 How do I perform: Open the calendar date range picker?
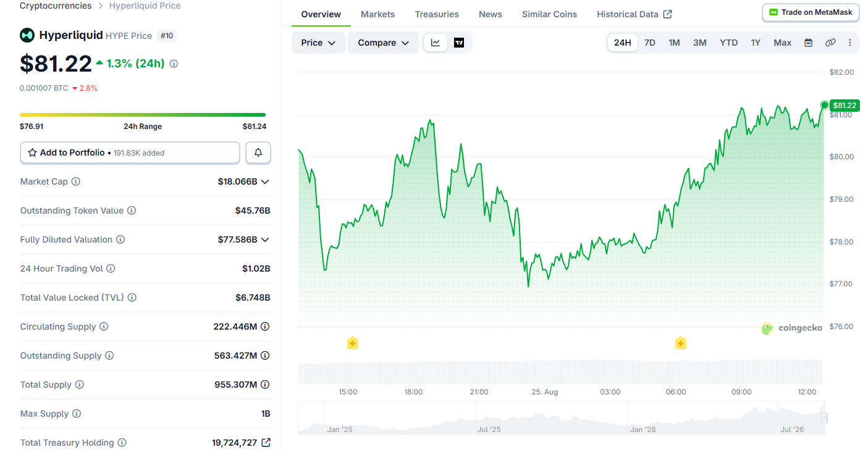pos(808,43)
